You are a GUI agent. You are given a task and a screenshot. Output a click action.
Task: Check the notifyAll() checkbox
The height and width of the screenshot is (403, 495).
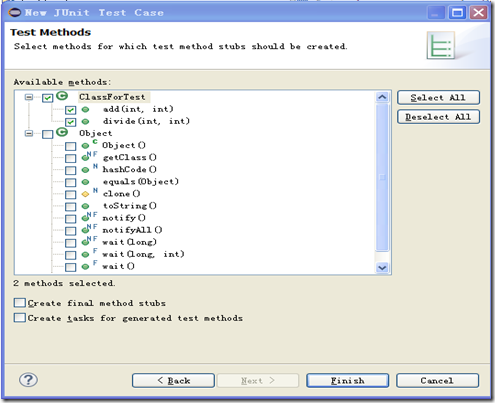pos(70,231)
